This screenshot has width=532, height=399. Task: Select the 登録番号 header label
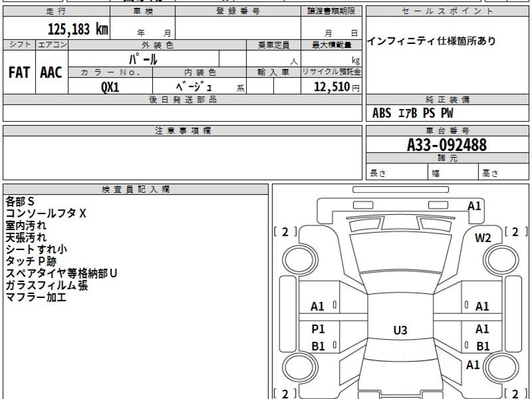[238, 12]
